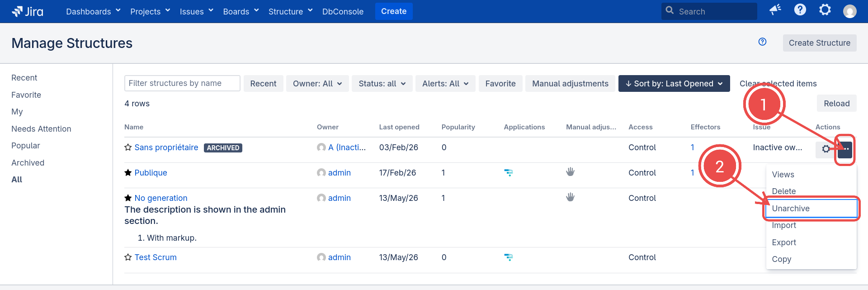This screenshot has height=290, width=868.
Task: Open the Sort by: Last Opened dropdown
Action: (x=674, y=84)
